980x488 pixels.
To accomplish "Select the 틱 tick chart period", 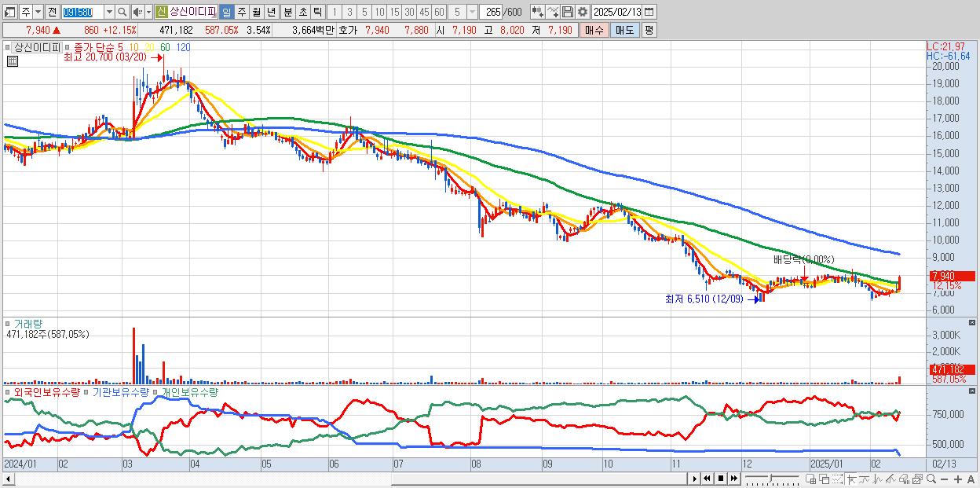I will point(317,12).
